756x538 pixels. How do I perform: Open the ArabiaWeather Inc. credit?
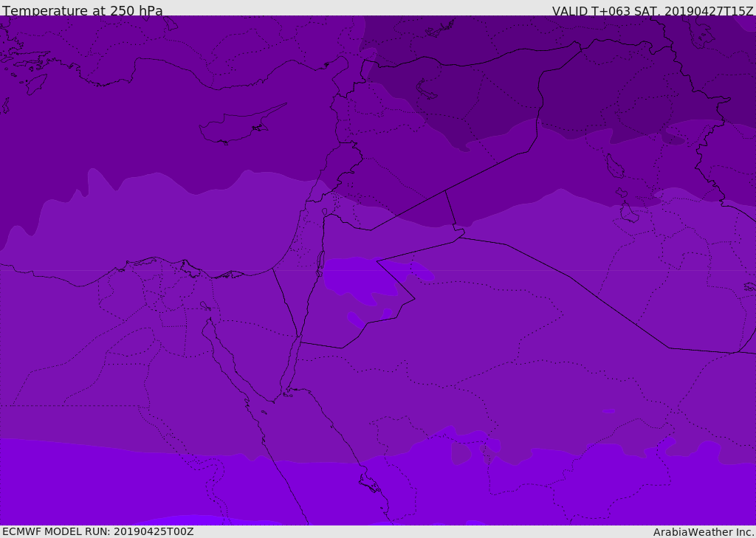704,532
